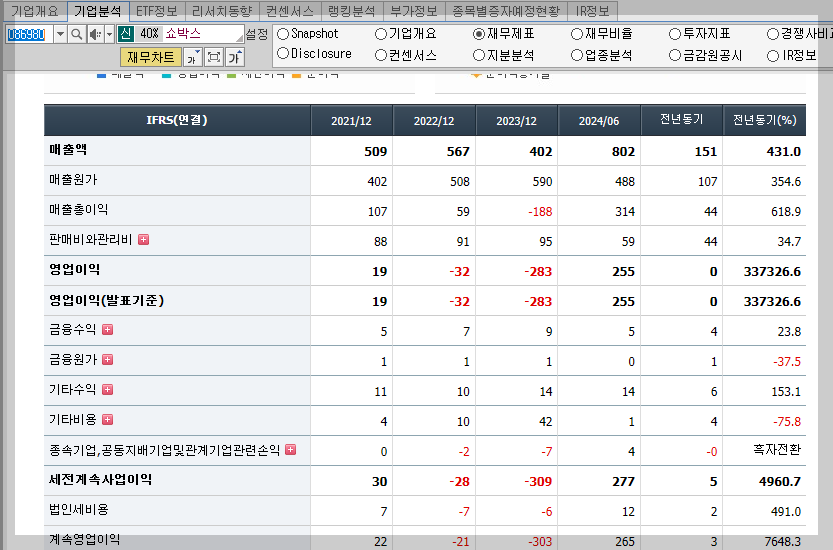The image size is (833, 550).
Task: Click the 매출원가 row label
Action: point(73,180)
